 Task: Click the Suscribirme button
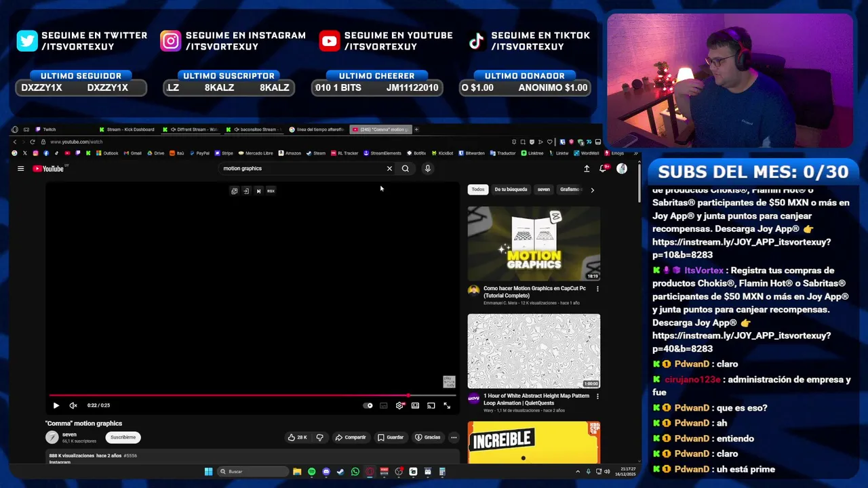click(123, 437)
